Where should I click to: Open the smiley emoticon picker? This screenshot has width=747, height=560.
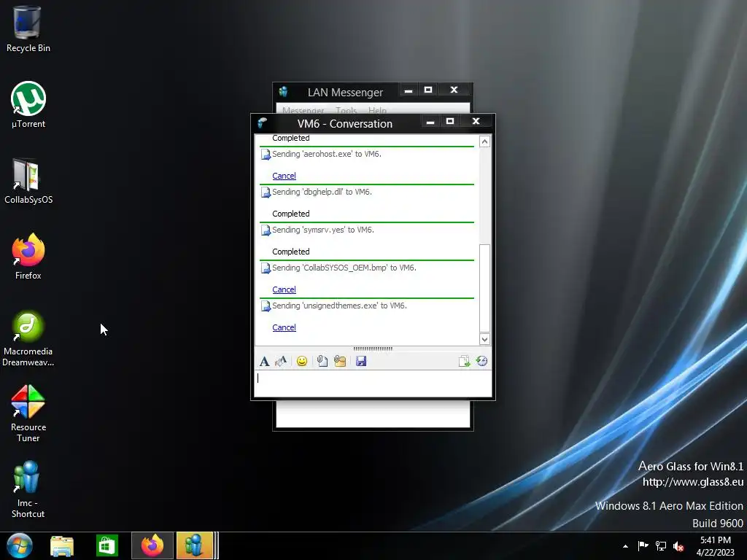[x=301, y=362]
